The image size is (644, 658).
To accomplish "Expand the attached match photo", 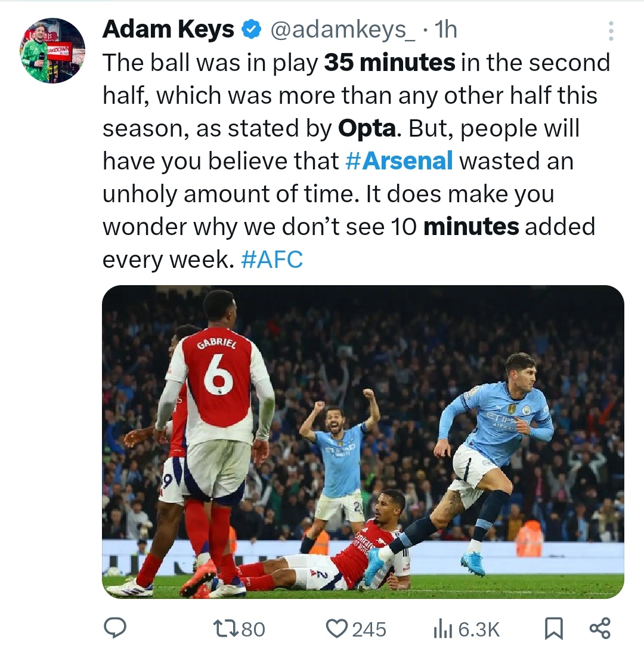I will [x=363, y=441].
